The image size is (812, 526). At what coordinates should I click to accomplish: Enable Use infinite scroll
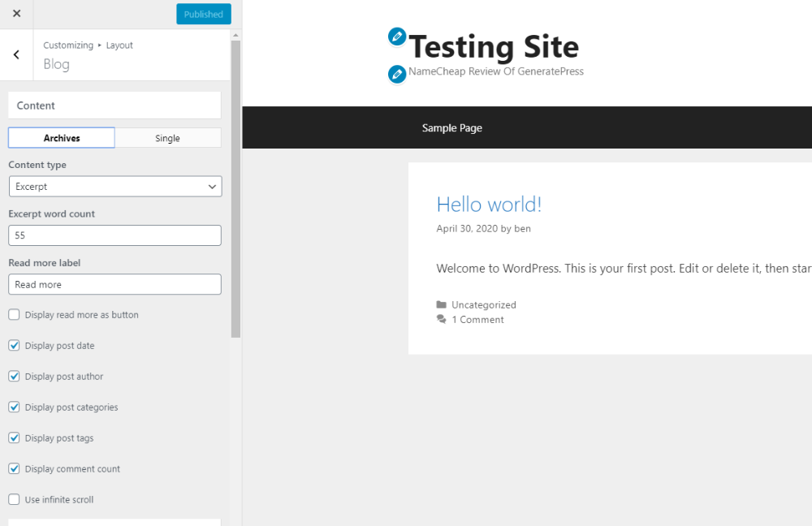pyautogui.click(x=14, y=499)
